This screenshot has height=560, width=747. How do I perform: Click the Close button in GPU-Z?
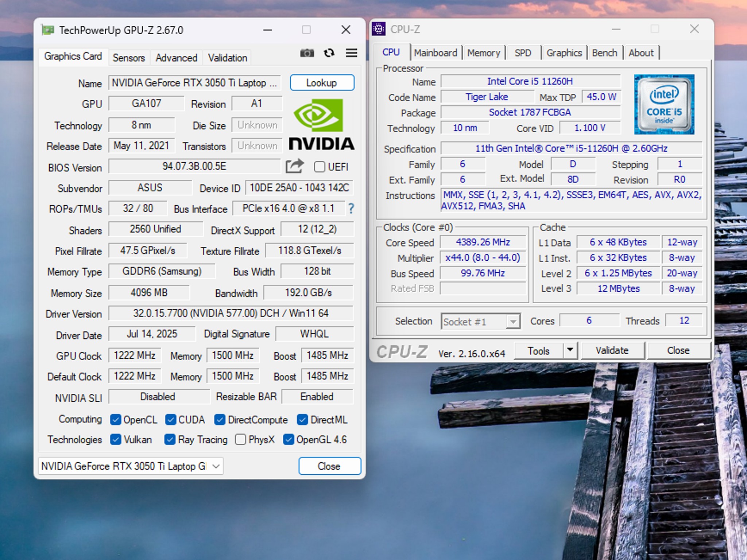point(329,466)
